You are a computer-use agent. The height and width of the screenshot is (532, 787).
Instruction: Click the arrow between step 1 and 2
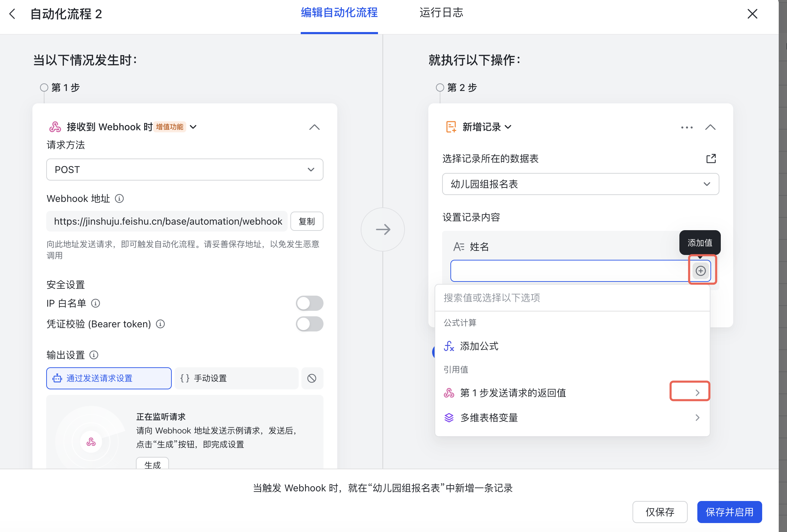coord(383,229)
